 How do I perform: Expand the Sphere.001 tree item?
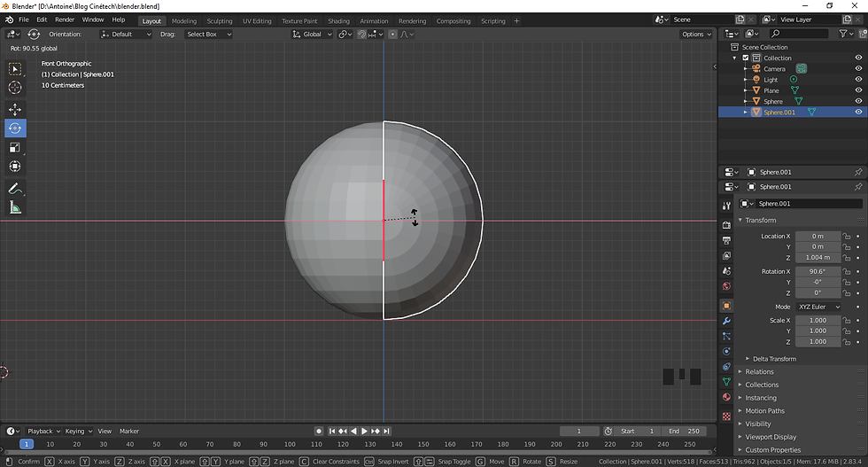tap(746, 112)
